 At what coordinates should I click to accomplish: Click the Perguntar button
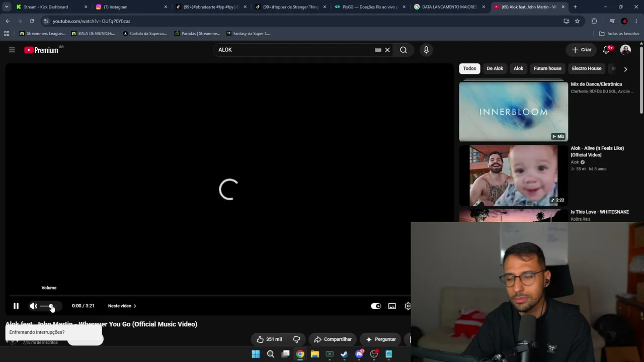[380, 339]
